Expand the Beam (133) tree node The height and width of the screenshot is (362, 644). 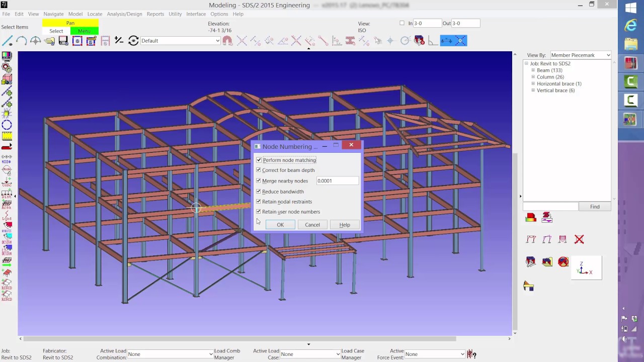[x=533, y=70]
